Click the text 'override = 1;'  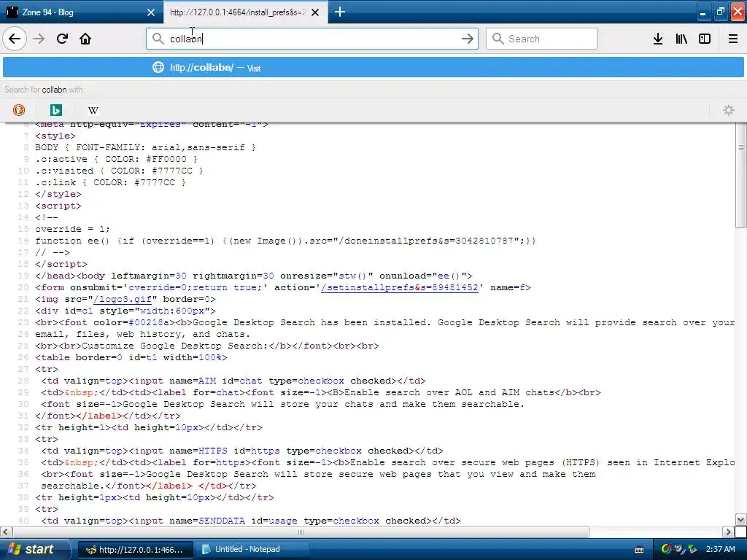(72, 229)
